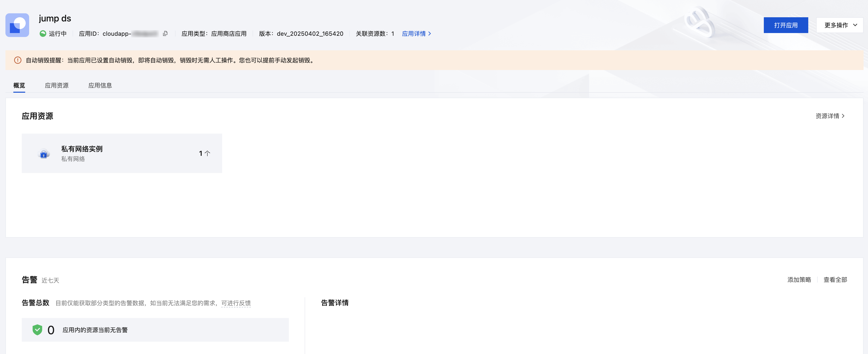
Task: Copy the application ID with copy icon
Action: tap(165, 34)
